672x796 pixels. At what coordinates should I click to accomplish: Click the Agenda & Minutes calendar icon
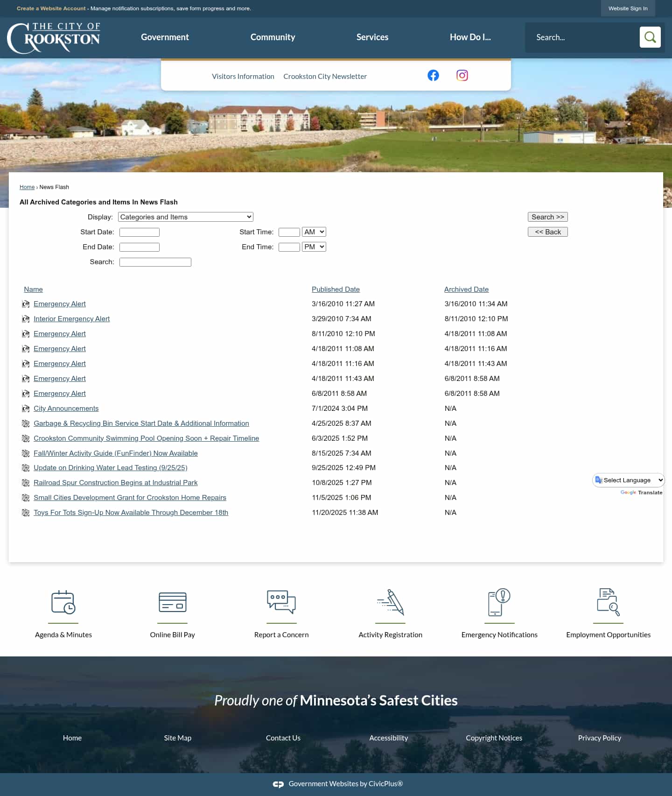(x=63, y=602)
